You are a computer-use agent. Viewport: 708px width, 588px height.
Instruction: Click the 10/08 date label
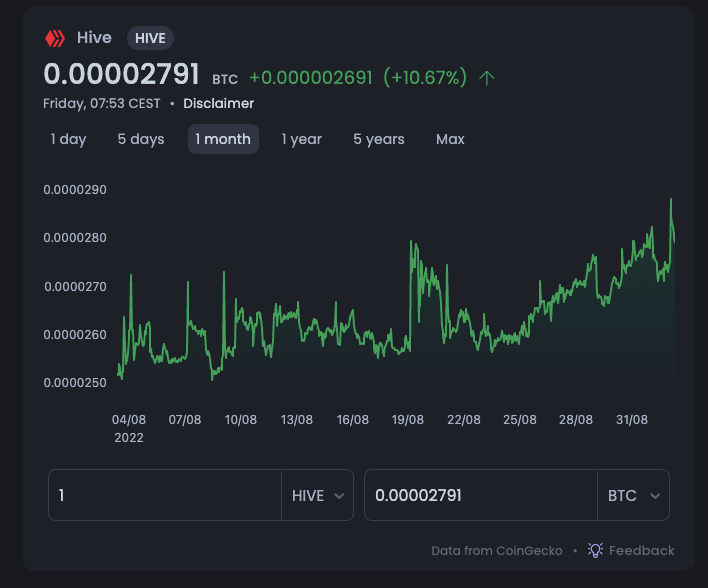241,420
